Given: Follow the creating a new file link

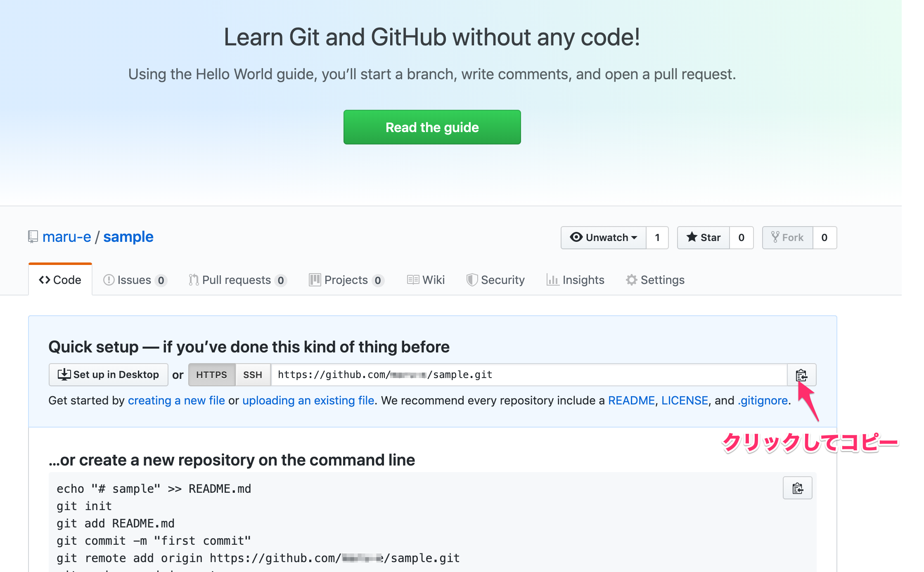Looking at the screenshot, I should tap(176, 400).
